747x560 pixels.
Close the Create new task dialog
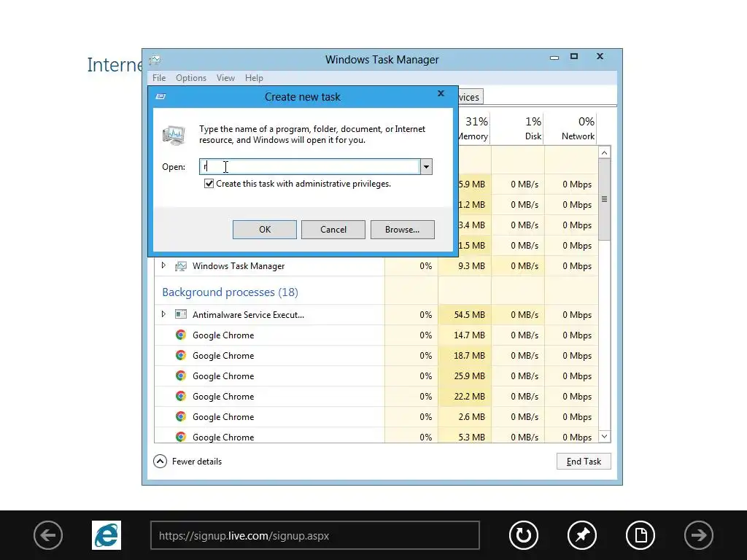tap(441, 93)
